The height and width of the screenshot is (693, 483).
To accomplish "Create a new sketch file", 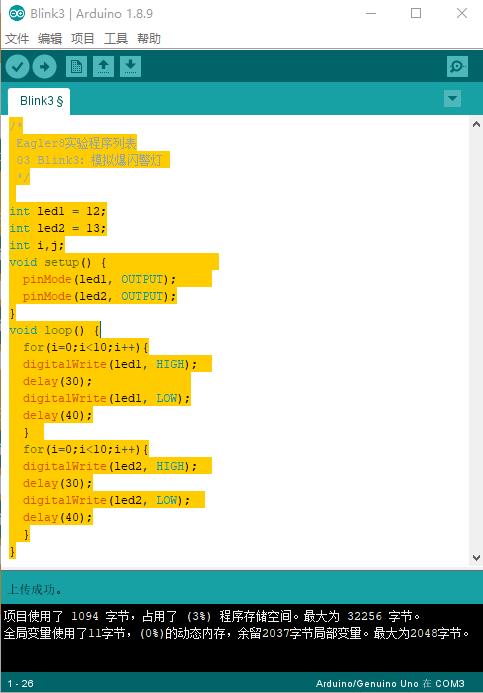I will [76, 67].
